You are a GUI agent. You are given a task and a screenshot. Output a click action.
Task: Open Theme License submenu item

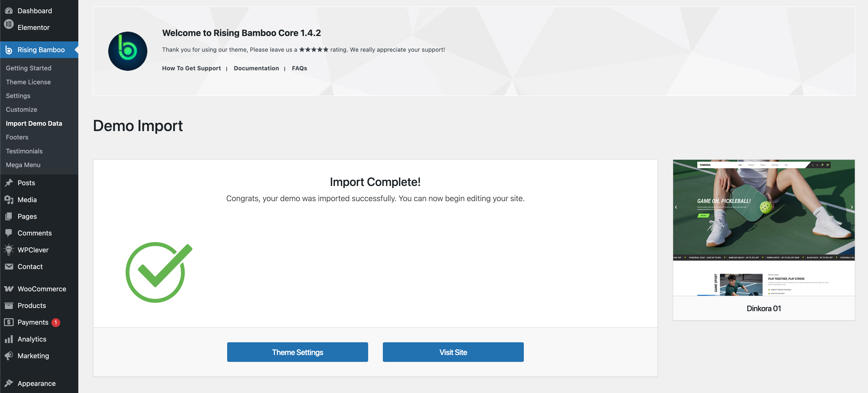[x=28, y=82]
